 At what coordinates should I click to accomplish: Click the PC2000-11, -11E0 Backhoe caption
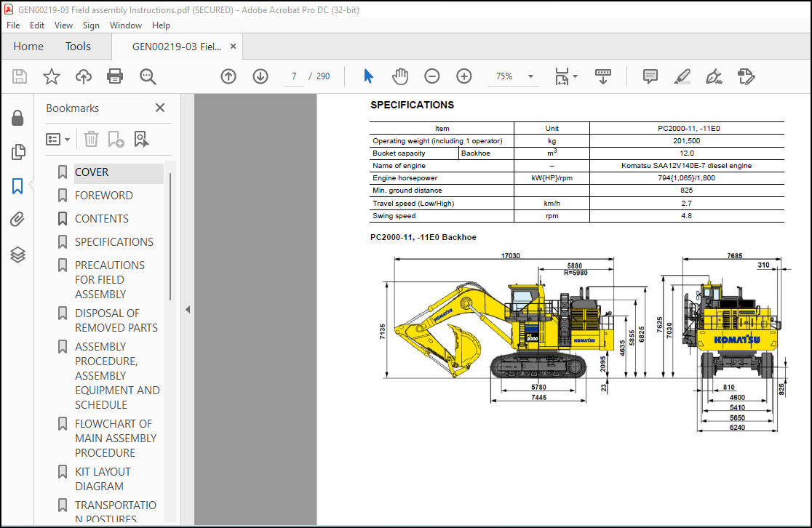[x=423, y=237]
